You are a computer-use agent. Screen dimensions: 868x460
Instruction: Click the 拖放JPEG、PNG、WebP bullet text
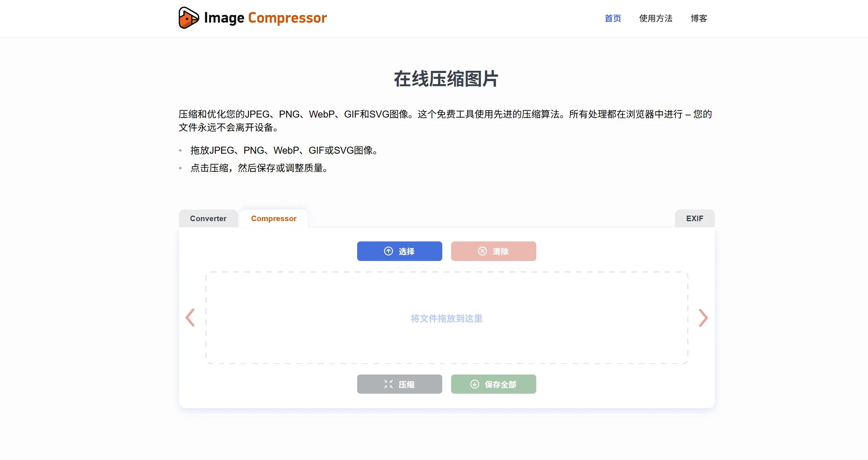[284, 150]
